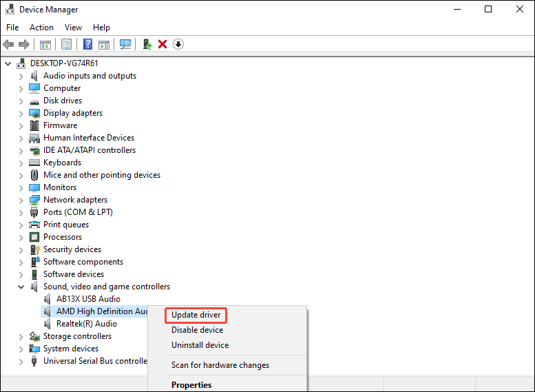Click the DESKTOP-VG74R61 computer icon
535x392 pixels.
[21, 63]
